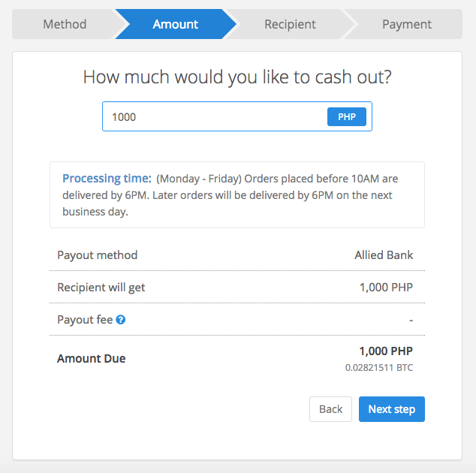The height and width of the screenshot is (473, 476).
Task: Click the Payout fee help icon
Action: coord(121,320)
